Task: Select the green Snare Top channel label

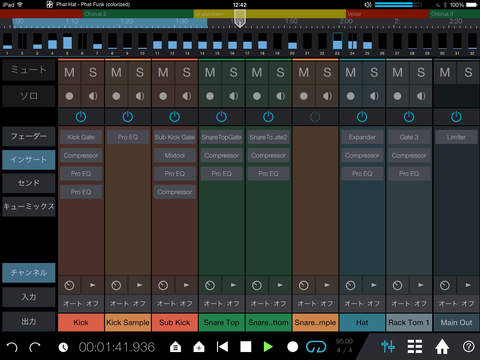Action: coord(222,322)
